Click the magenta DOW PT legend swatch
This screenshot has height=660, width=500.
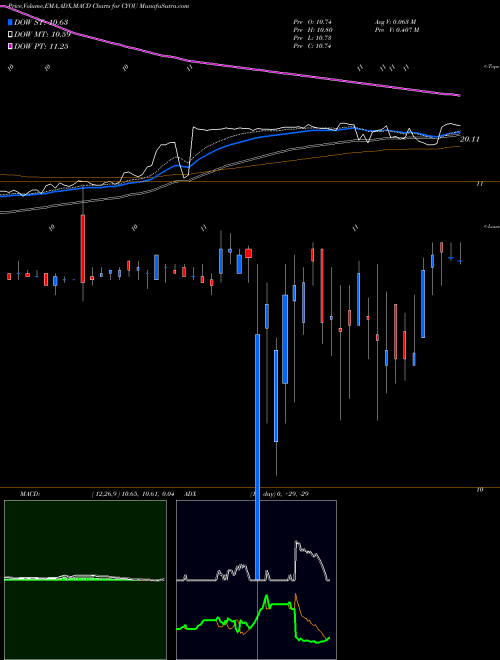(x=10, y=46)
